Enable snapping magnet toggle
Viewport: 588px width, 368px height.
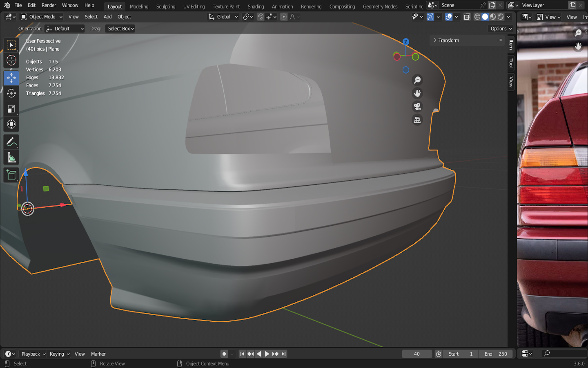(260, 17)
